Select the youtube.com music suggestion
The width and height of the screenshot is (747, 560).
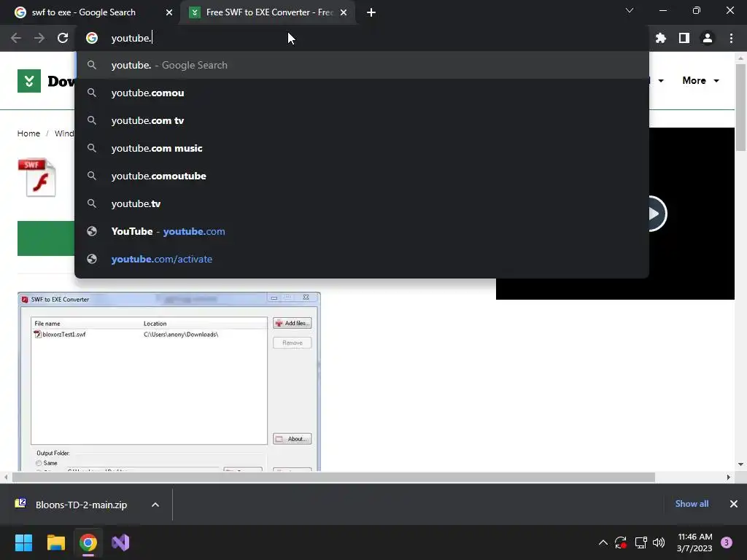coord(362,148)
